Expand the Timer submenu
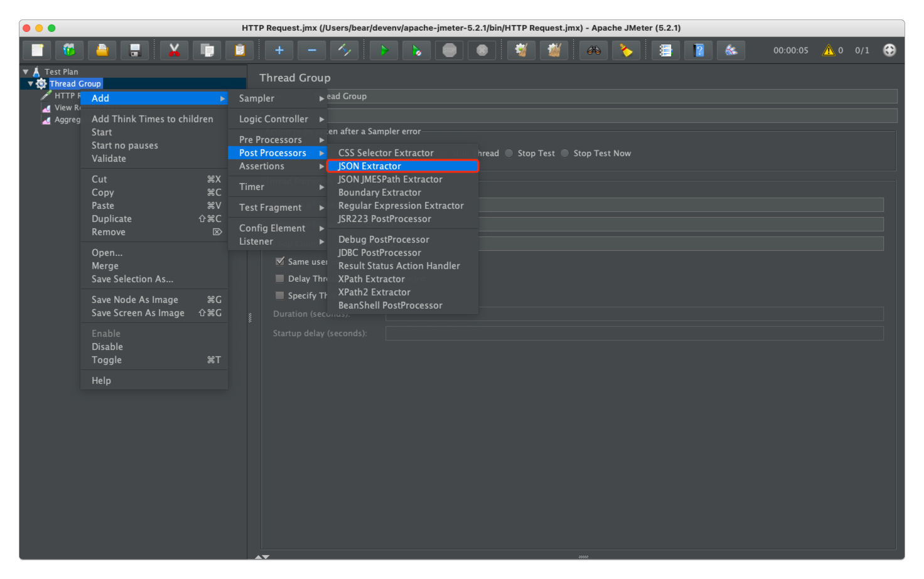924x579 pixels. (278, 187)
